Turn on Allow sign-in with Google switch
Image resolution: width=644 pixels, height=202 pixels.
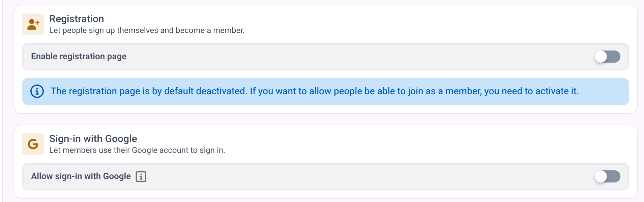click(607, 176)
